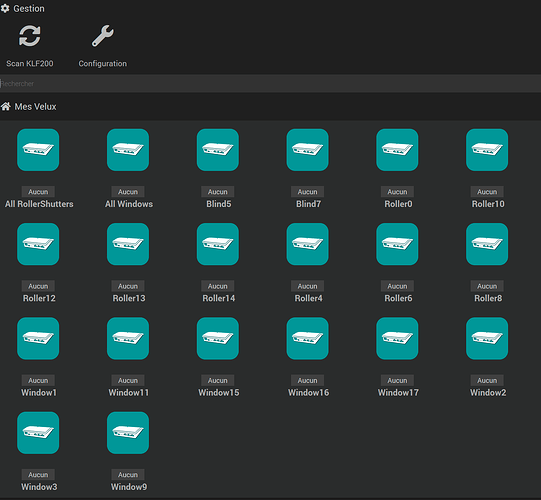The image size is (541, 500).
Task: Click the Aucun tag above Roller4
Action: pyautogui.click(x=307, y=286)
